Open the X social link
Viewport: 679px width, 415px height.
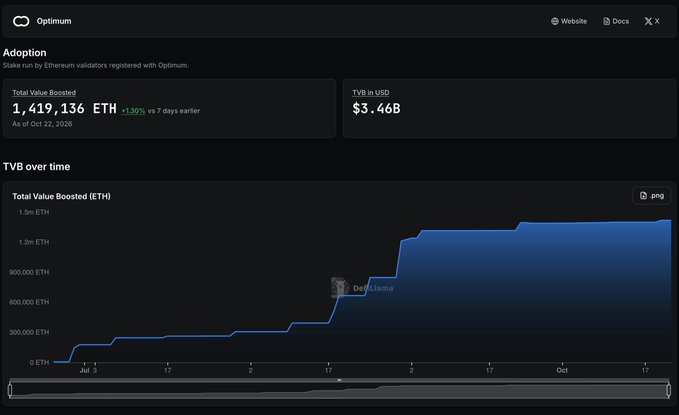tap(652, 21)
